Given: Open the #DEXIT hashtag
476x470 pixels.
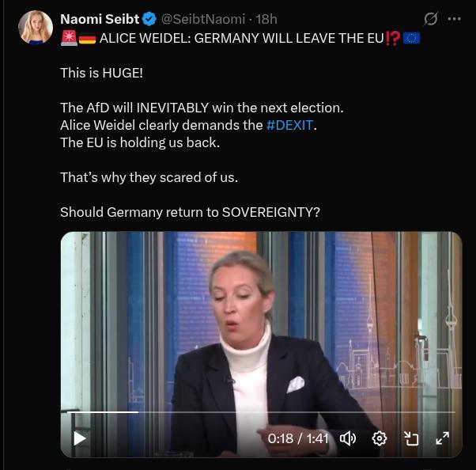Looking at the screenshot, I should click(x=289, y=125).
